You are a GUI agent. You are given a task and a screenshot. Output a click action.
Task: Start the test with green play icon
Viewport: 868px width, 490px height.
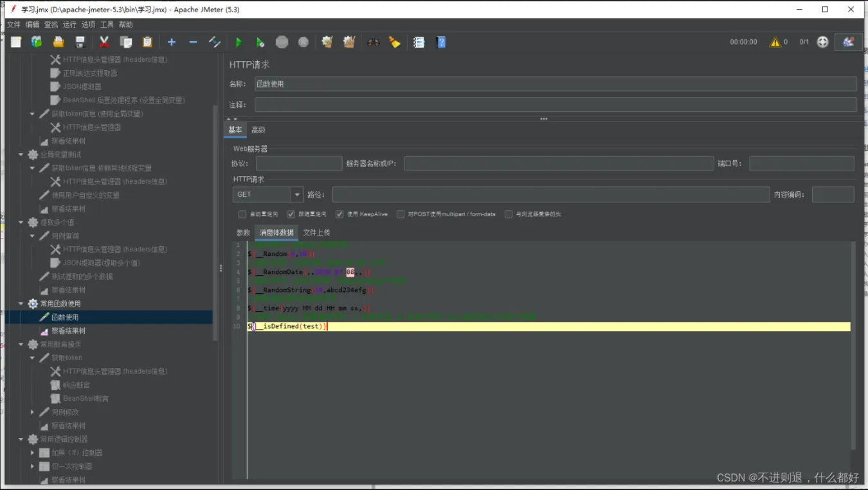pos(239,42)
